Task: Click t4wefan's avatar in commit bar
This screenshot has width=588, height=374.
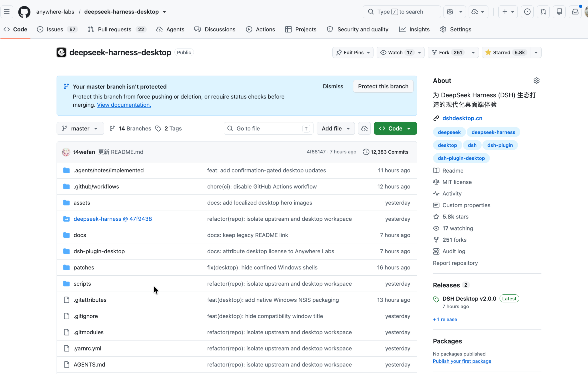Action: click(x=66, y=152)
